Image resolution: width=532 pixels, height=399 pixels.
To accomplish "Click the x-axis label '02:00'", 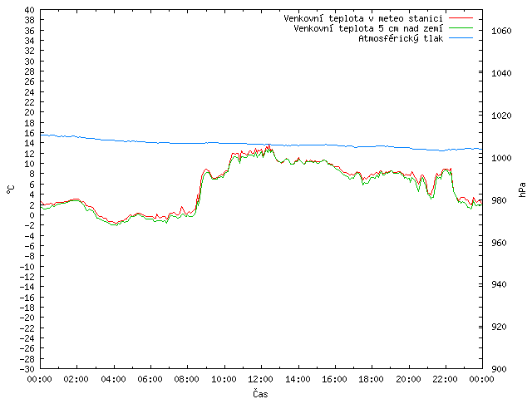I will point(76,379).
